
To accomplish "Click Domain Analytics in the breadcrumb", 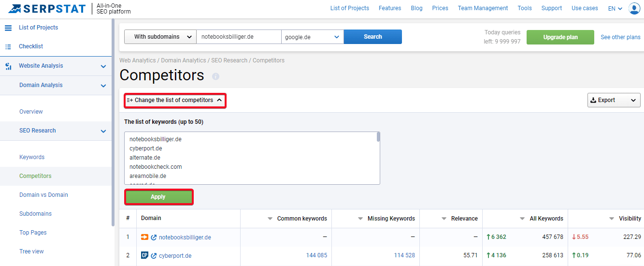I will (x=184, y=60).
